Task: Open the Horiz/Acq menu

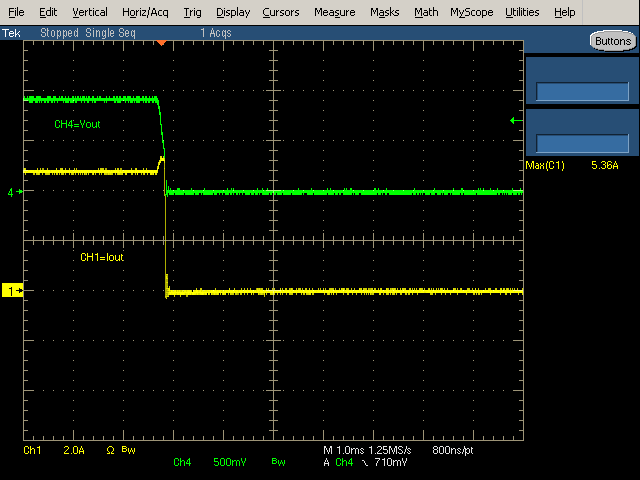Action: (146, 12)
